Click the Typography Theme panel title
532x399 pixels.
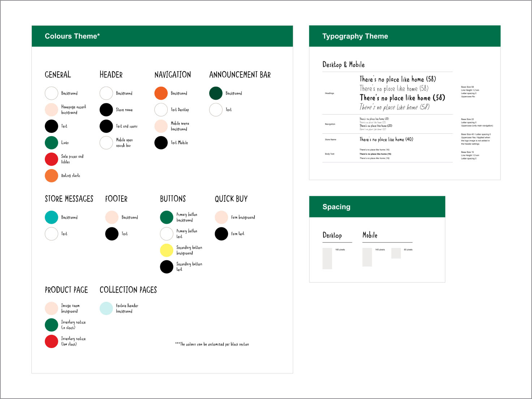point(355,36)
